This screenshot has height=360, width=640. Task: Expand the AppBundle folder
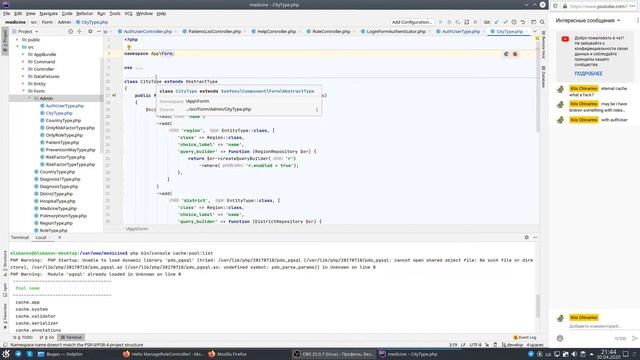click(23, 54)
